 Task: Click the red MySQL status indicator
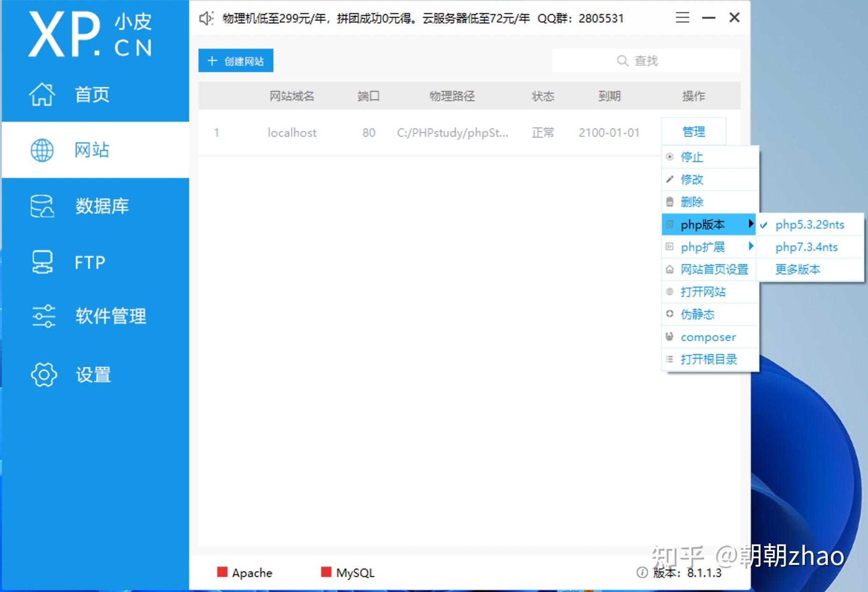(326, 571)
